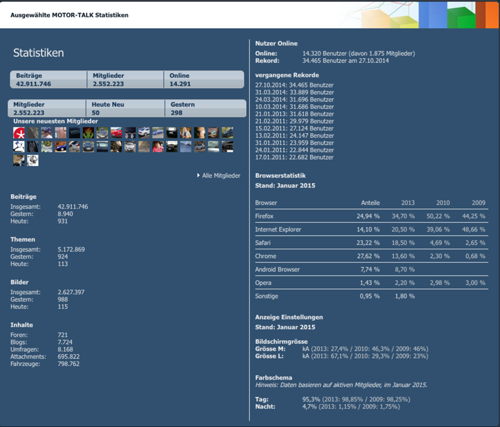Image resolution: width=500 pixels, height=427 pixels.
Task: Click the total posts value 42.911.746 under Beiträge
Action: (73, 207)
